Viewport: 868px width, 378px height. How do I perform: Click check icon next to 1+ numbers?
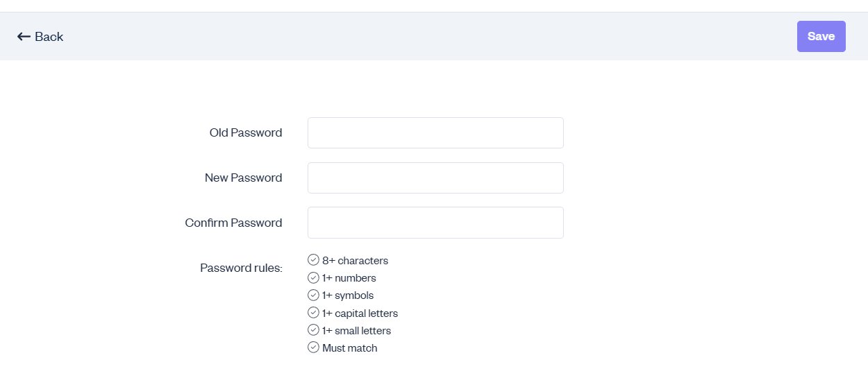click(x=313, y=277)
